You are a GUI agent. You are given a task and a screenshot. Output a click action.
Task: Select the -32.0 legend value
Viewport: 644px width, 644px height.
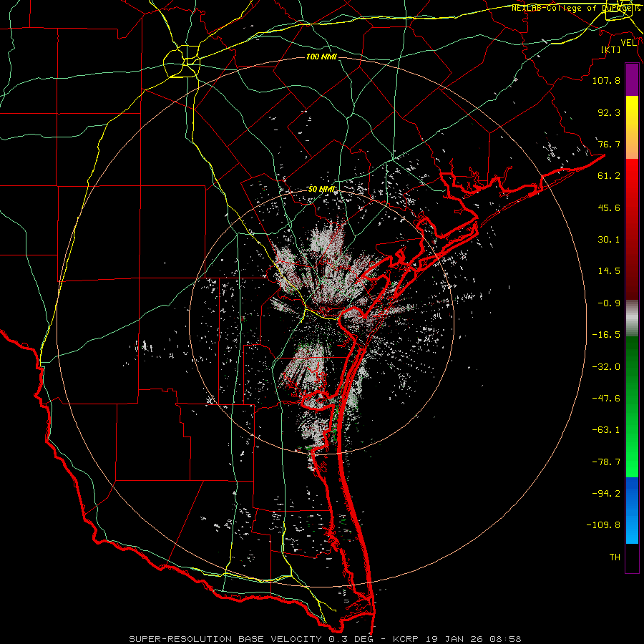606,367
